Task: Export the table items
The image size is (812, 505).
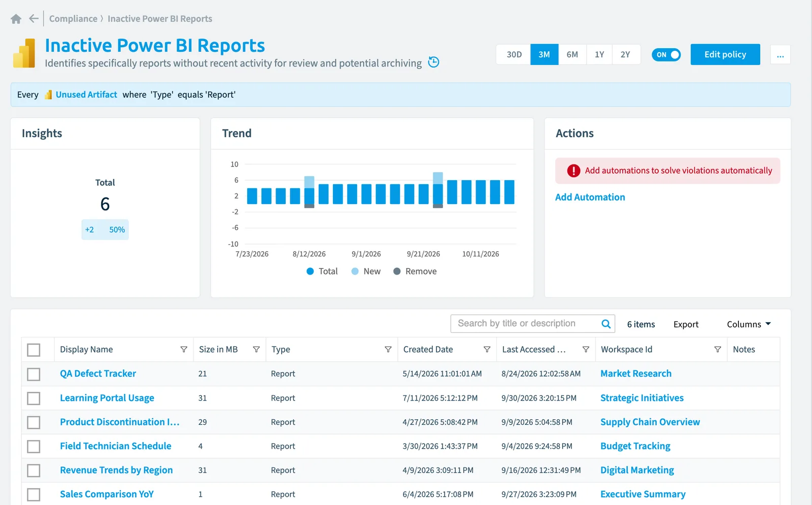Action: coord(686,324)
